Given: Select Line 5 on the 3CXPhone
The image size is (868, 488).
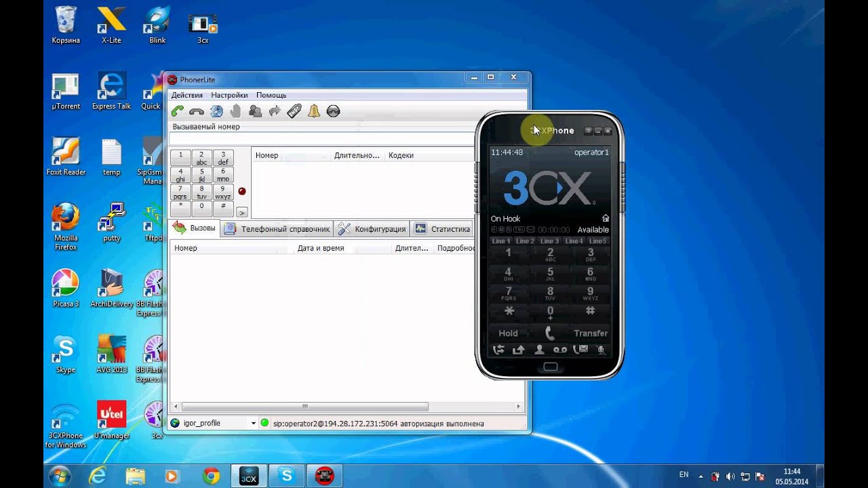Looking at the screenshot, I should click(x=598, y=241).
